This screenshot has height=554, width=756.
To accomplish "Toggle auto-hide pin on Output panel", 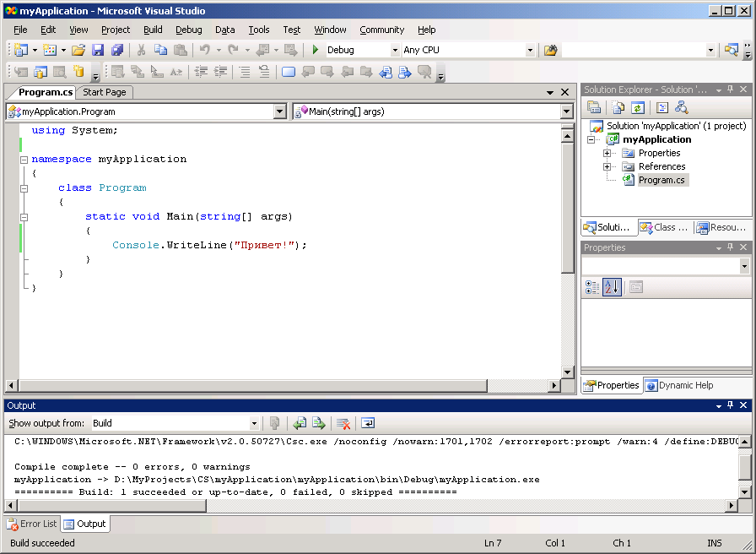I will tap(731, 405).
